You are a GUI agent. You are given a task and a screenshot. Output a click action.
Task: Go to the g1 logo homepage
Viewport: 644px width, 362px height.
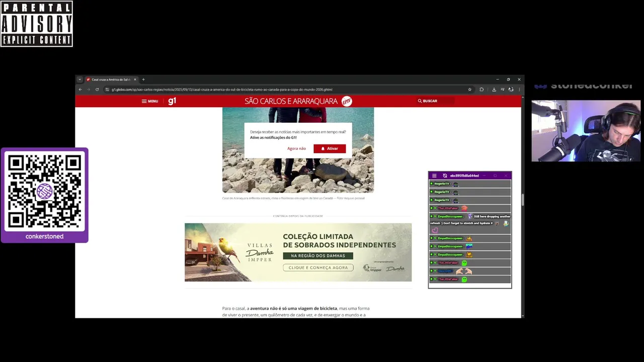tap(172, 101)
